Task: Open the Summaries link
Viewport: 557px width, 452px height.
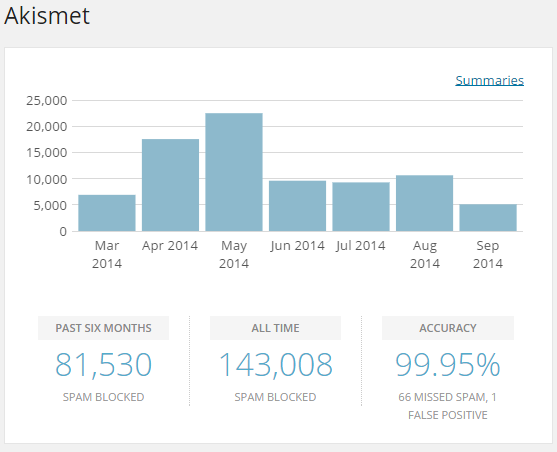Action: [x=490, y=80]
